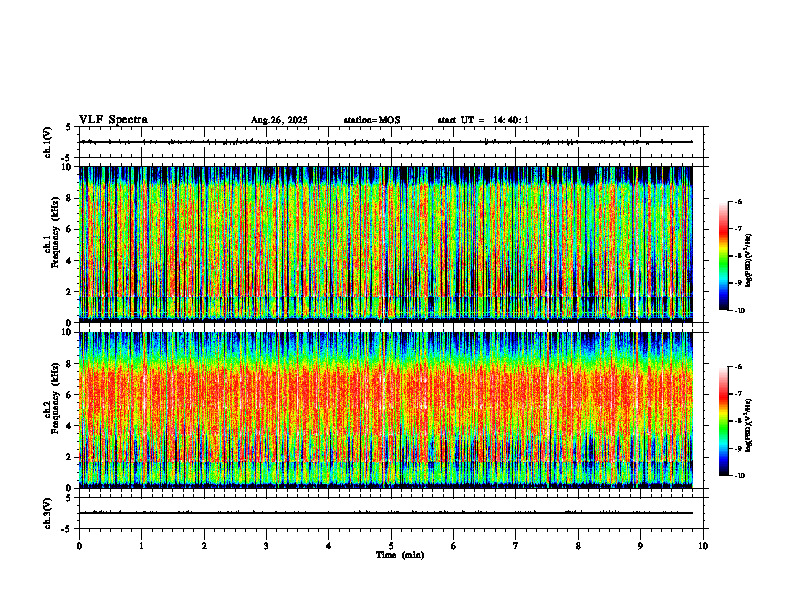Click the 'station=MOS' header label
This screenshot has width=792, height=612.
coord(372,120)
